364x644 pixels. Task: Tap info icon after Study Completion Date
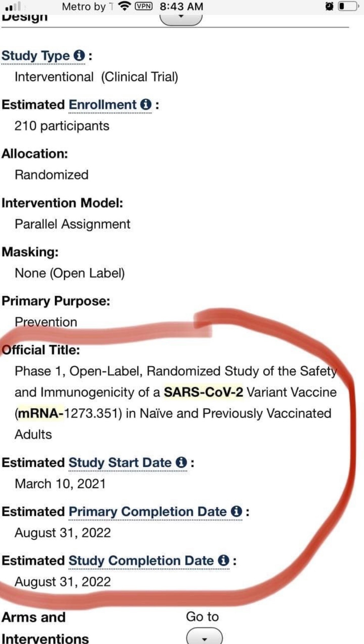(223, 560)
